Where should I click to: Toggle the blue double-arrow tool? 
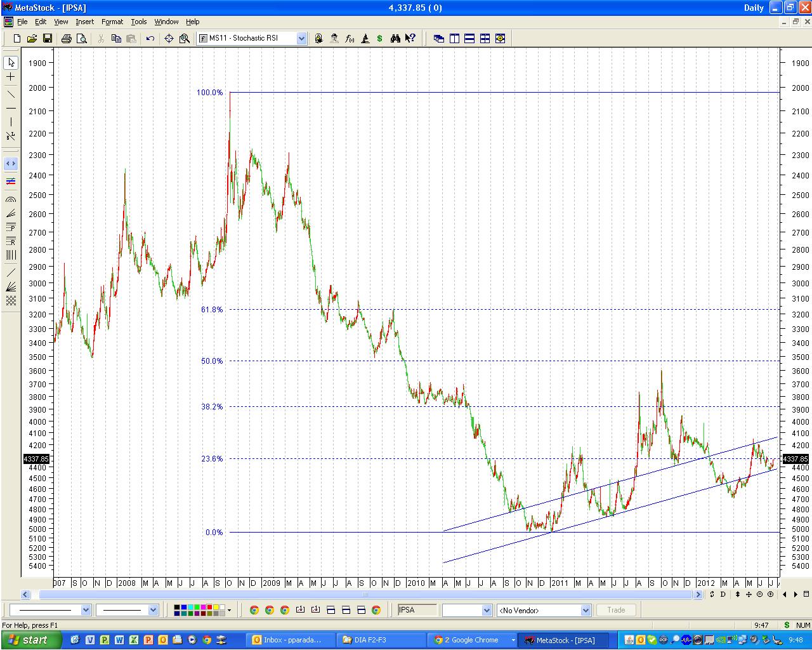pos(11,164)
